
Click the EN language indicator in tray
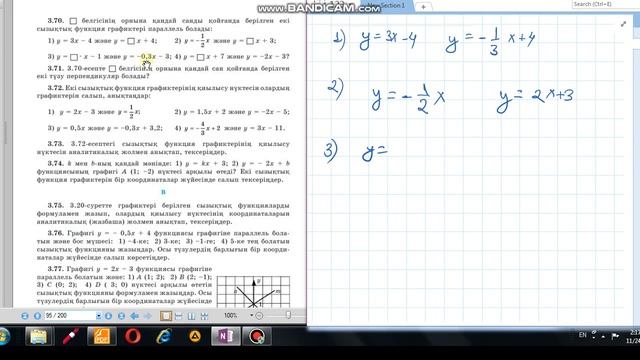point(582,335)
